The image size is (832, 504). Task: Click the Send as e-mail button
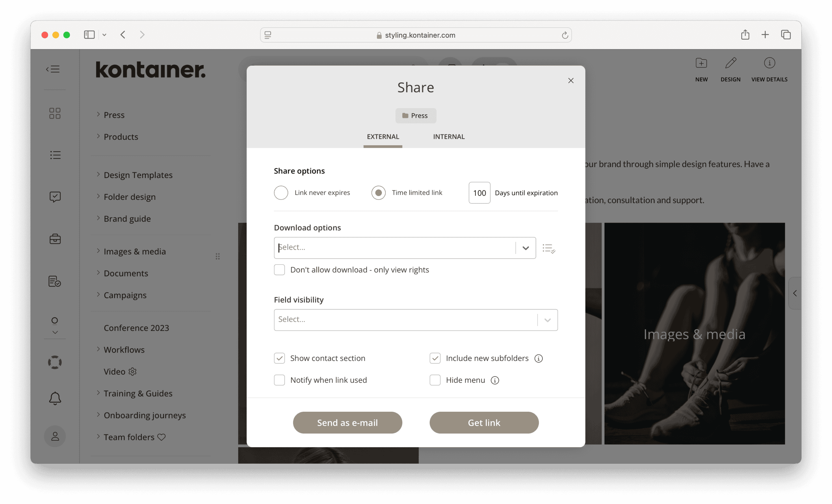pyautogui.click(x=347, y=422)
